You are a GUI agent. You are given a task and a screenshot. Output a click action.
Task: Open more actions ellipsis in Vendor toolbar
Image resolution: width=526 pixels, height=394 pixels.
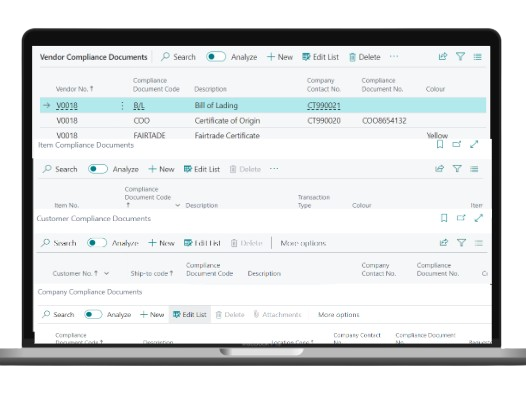(394, 56)
